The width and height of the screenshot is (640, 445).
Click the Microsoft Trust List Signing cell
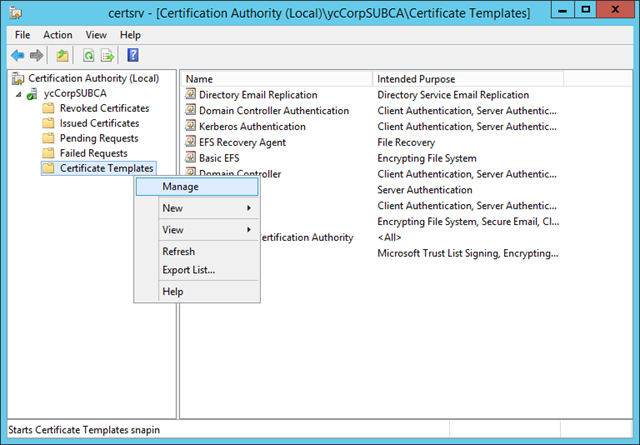point(468,254)
